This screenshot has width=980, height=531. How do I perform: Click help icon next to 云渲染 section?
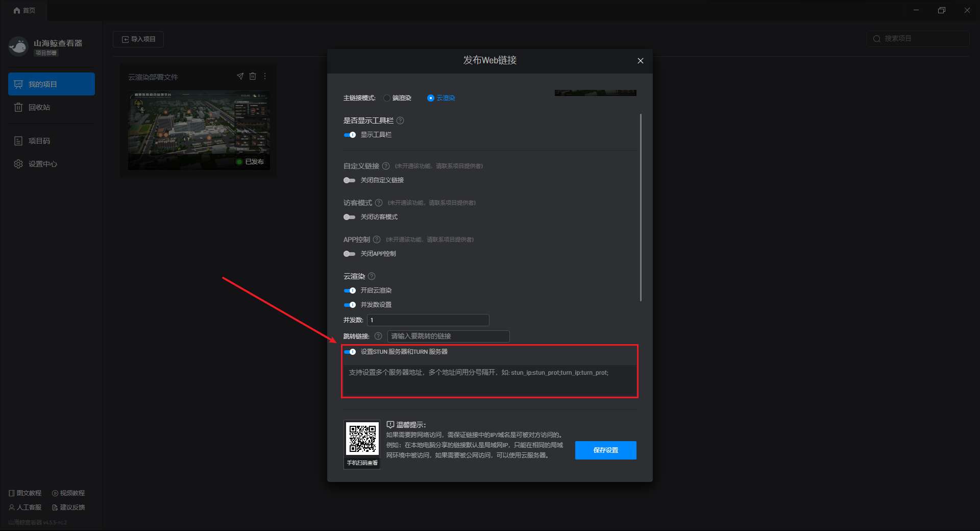point(372,276)
